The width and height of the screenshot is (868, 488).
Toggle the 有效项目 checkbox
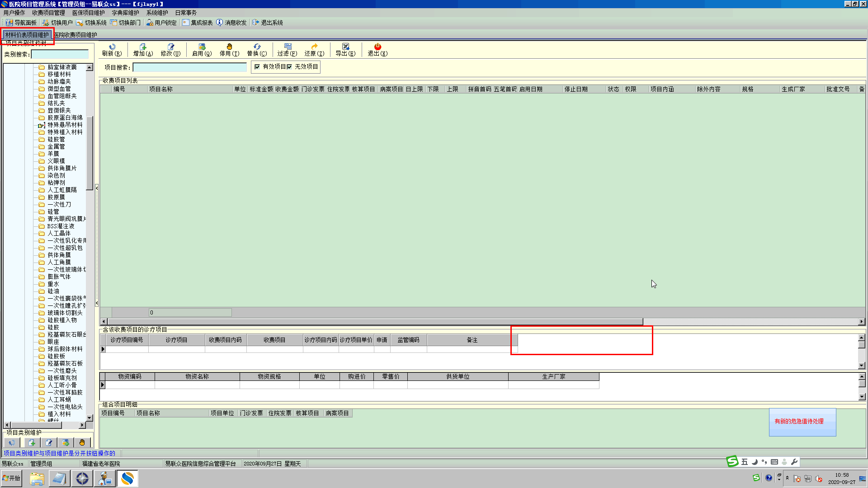click(x=257, y=67)
